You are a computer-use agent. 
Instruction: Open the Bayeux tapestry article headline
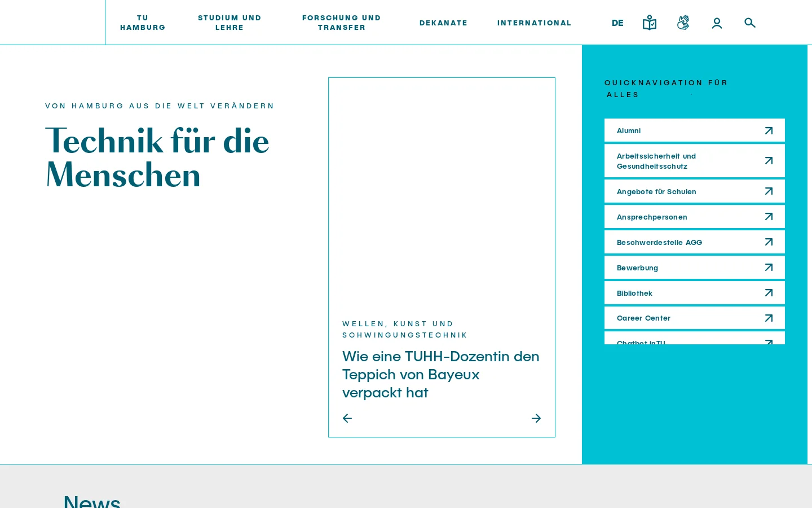point(441,374)
